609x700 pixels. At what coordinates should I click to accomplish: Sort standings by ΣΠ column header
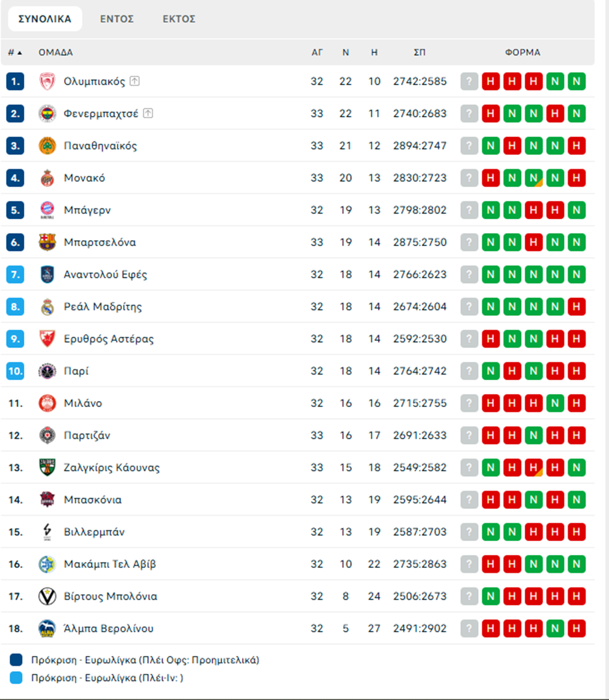click(x=419, y=52)
